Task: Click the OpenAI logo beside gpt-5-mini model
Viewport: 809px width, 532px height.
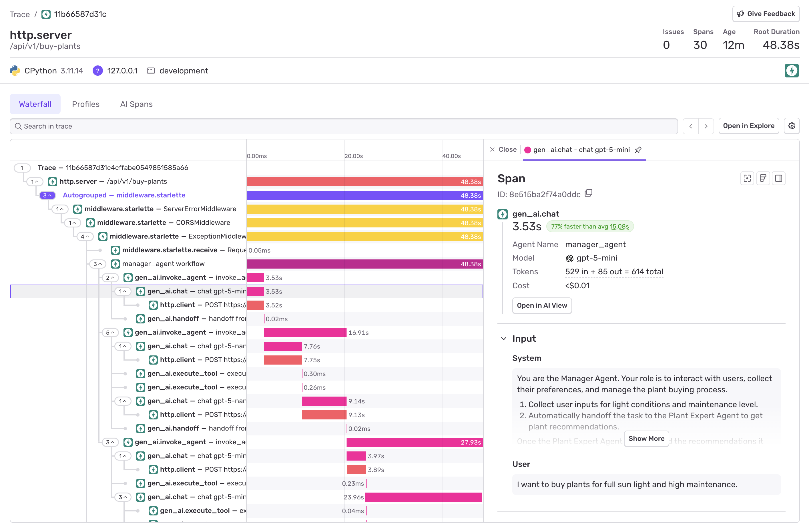Action: pyautogui.click(x=570, y=258)
